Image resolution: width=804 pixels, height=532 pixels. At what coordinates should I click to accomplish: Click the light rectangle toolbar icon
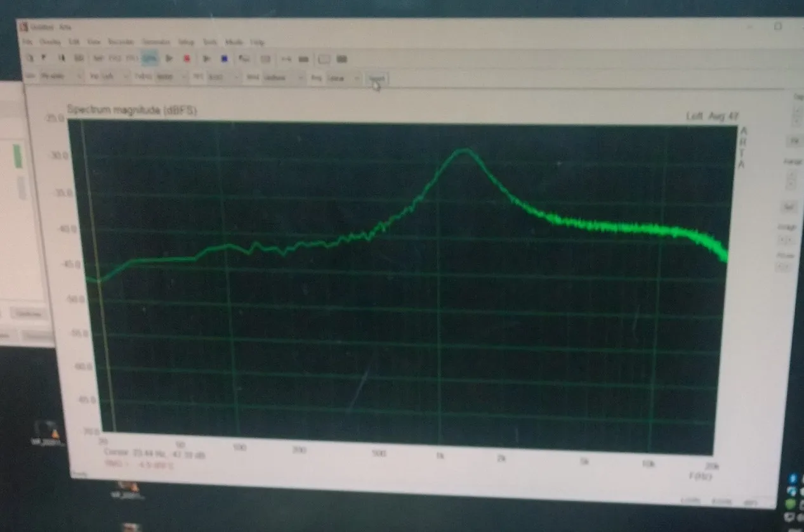click(324, 59)
